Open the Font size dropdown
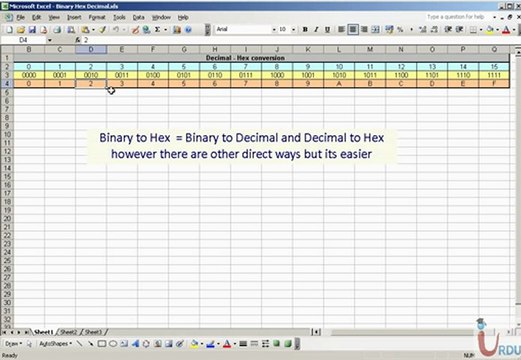 (x=293, y=30)
